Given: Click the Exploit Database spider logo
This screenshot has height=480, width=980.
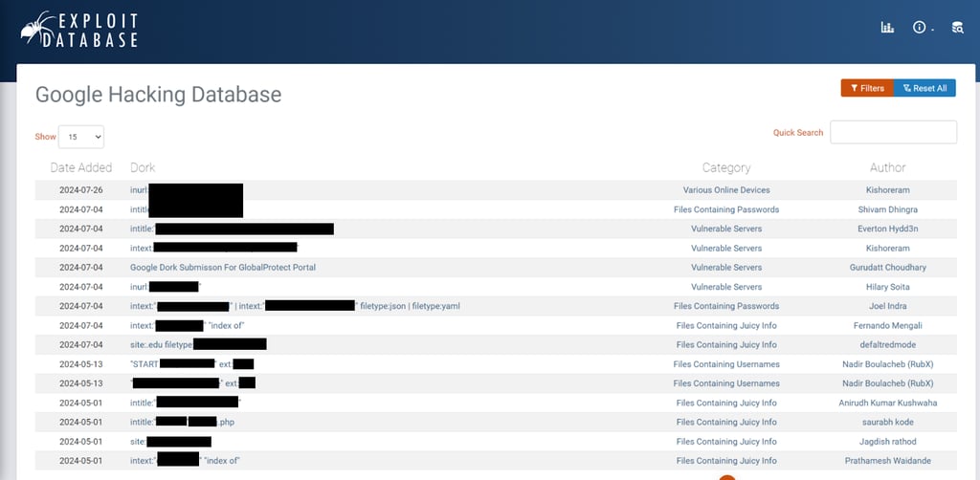Looking at the screenshot, I should pos(79,30).
